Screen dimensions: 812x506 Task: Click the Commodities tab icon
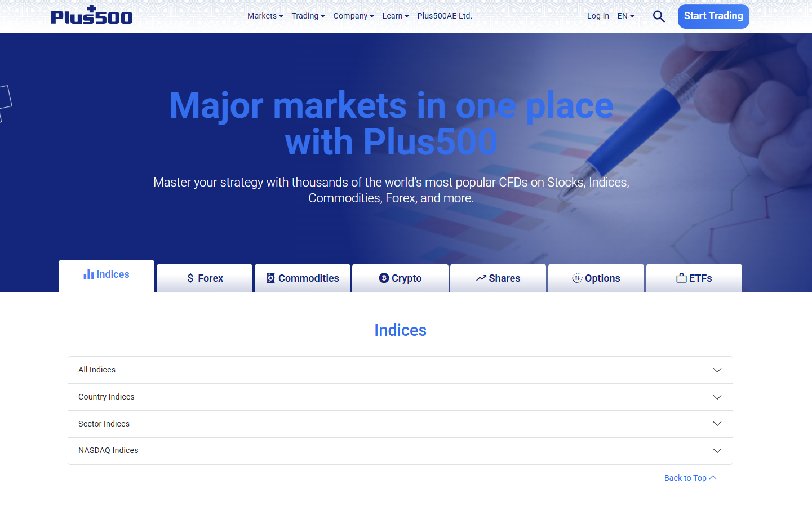tap(270, 278)
